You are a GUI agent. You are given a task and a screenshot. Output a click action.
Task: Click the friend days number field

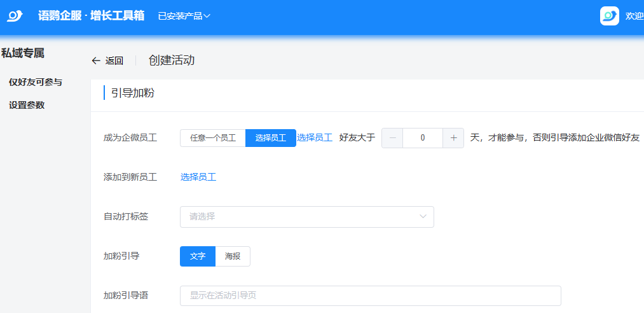click(x=423, y=137)
